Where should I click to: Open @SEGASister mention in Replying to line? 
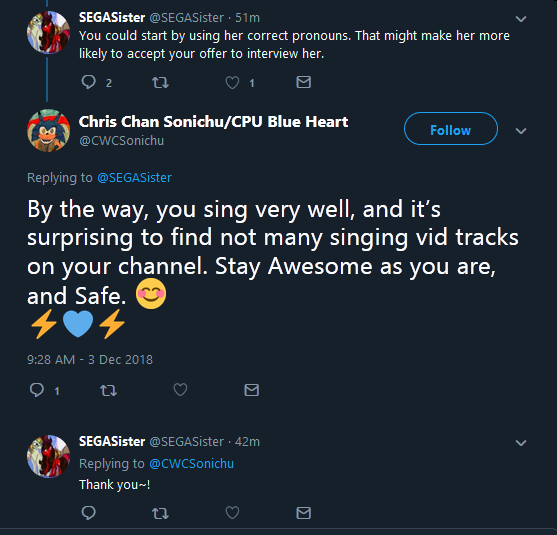pyautogui.click(x=134, y=177)
